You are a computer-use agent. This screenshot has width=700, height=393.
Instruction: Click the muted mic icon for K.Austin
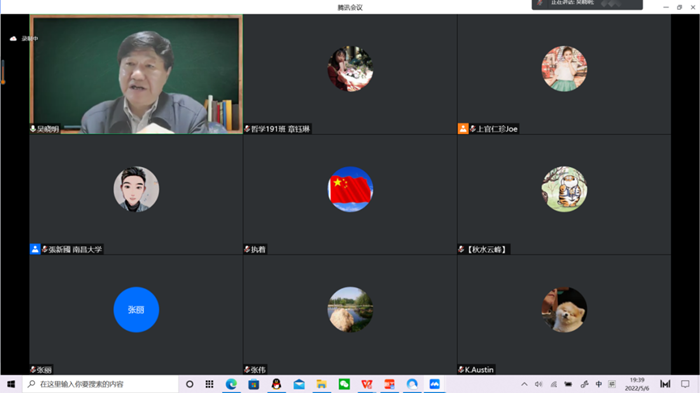(461, 369)
